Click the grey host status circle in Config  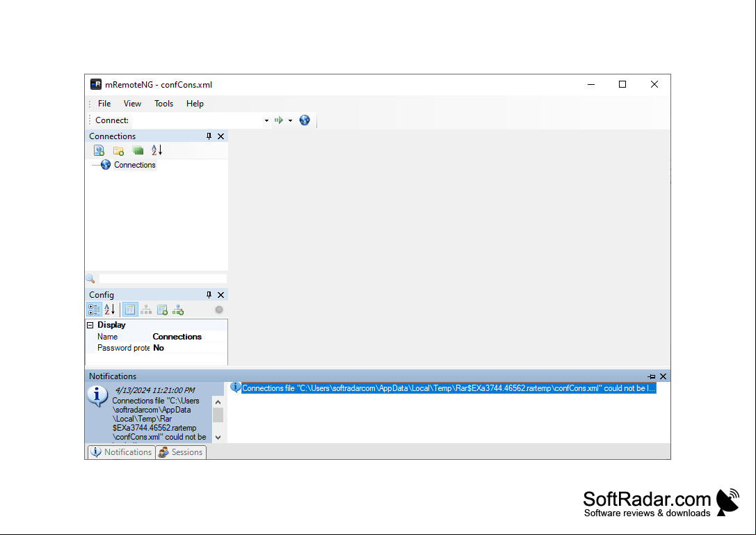click(219, 310)
